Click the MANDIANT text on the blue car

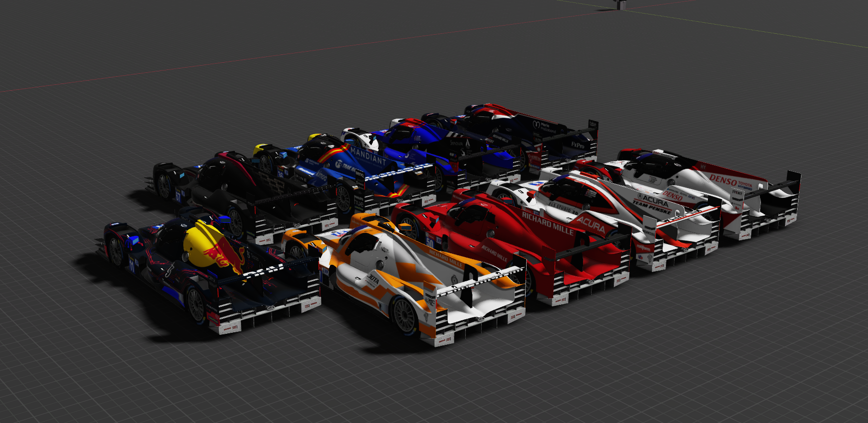pyautogui.click(x=368, y=155)
